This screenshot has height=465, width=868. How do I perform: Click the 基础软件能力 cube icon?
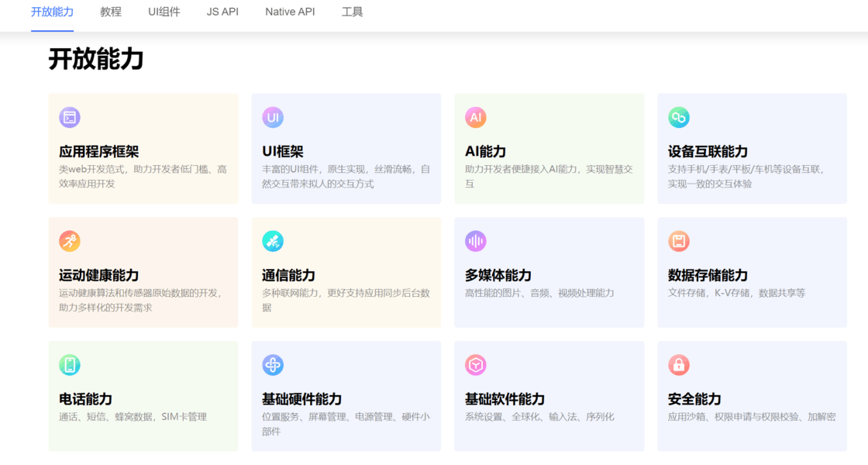476,365
